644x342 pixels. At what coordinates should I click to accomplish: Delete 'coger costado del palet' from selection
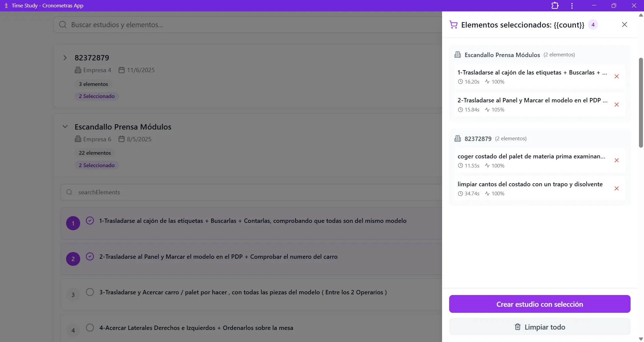[616, 160]
